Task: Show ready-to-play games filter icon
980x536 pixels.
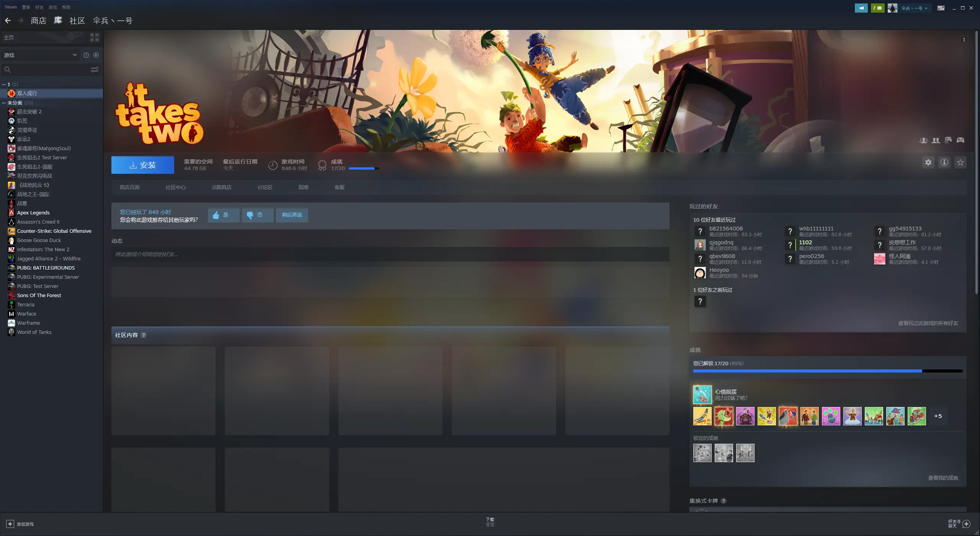Action: 96,55
